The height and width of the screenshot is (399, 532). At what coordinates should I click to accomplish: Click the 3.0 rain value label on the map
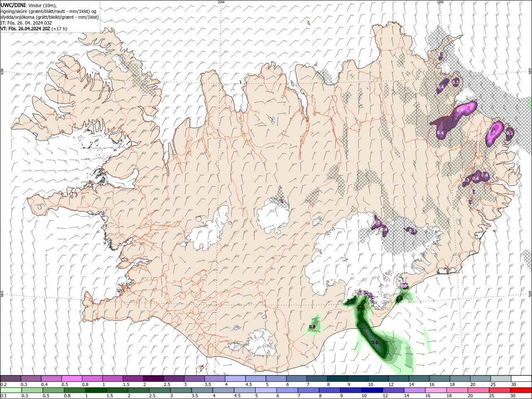[x=374, y=342]
